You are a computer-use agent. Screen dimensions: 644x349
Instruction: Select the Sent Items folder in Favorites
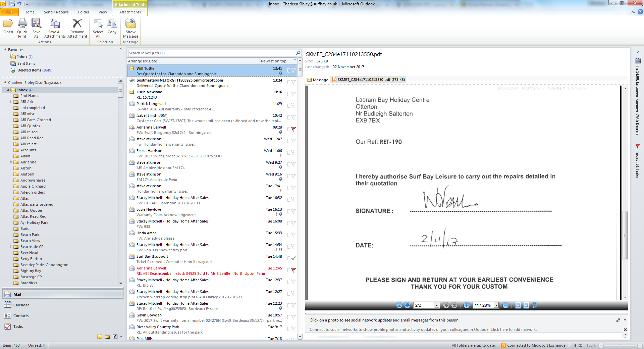pyautogui.click(x=26, y=63)
